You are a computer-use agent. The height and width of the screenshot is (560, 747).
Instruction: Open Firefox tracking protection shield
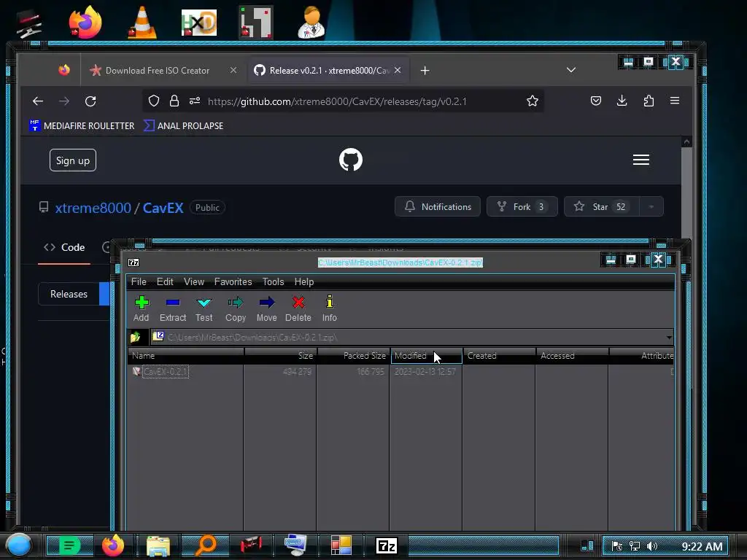pos(153,101)
